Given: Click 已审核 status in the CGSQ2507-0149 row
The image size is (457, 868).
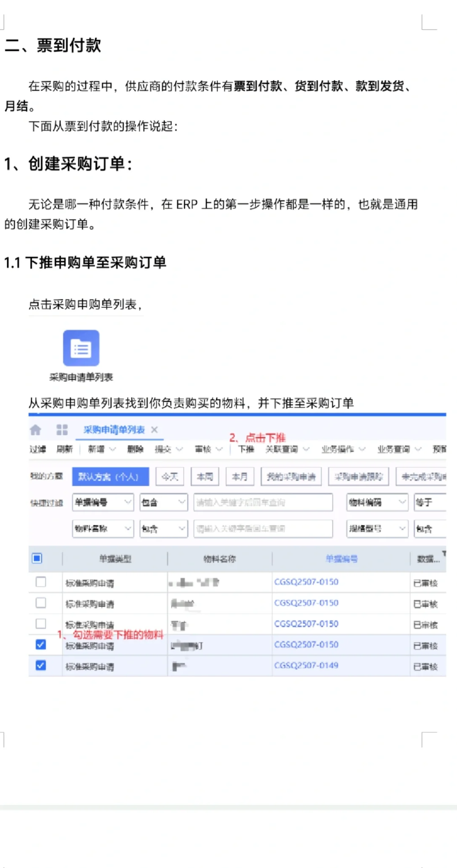Looking at the screenshot, I should (425, 667).
